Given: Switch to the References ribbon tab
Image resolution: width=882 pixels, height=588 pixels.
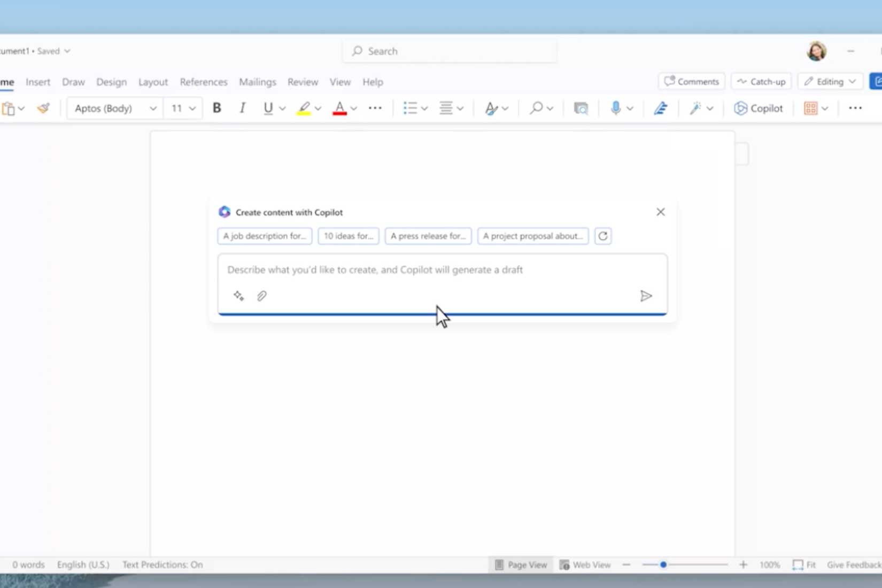Looking at the screenshot, I should pos(203,82).
